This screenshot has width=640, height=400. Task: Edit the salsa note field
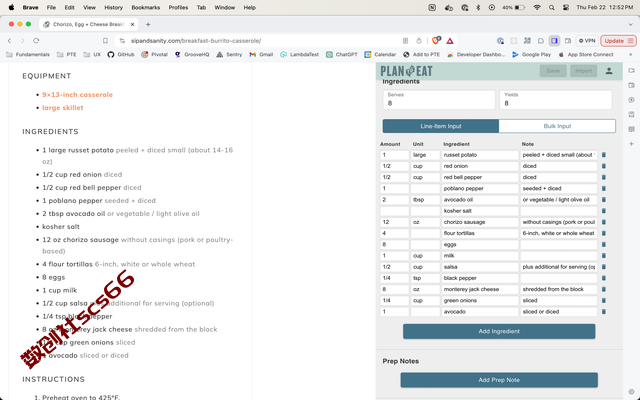(558, 267)
